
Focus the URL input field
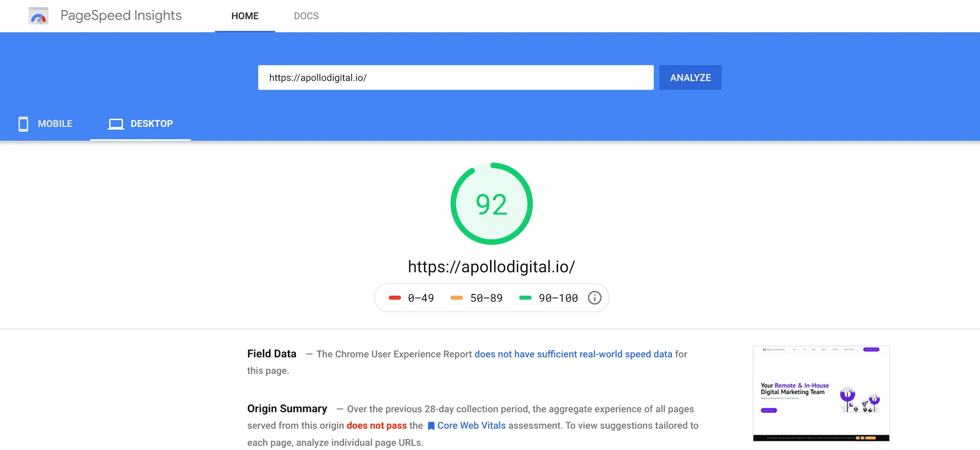(456, 78)
